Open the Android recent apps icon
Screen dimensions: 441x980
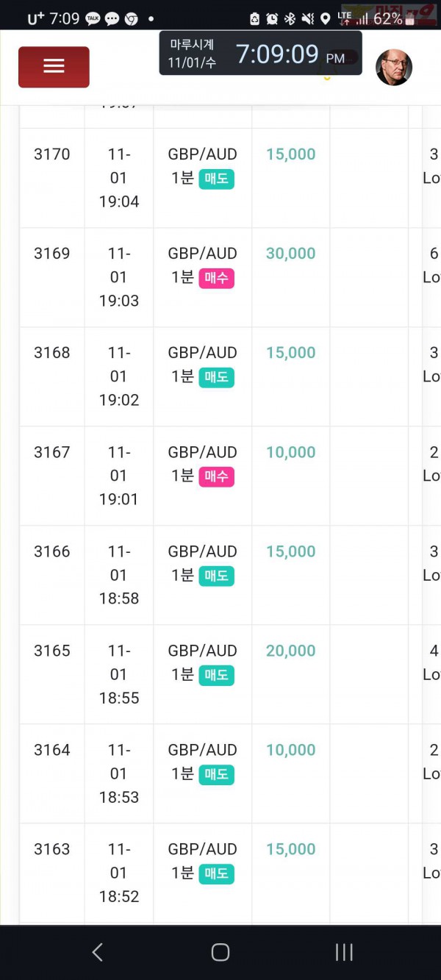[344, 952]
